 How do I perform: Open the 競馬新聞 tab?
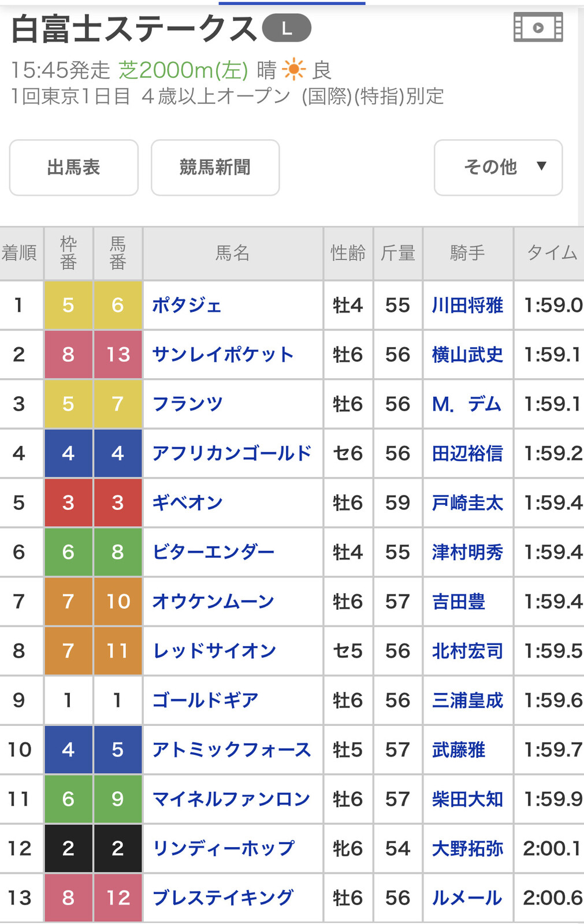(215, 167)
